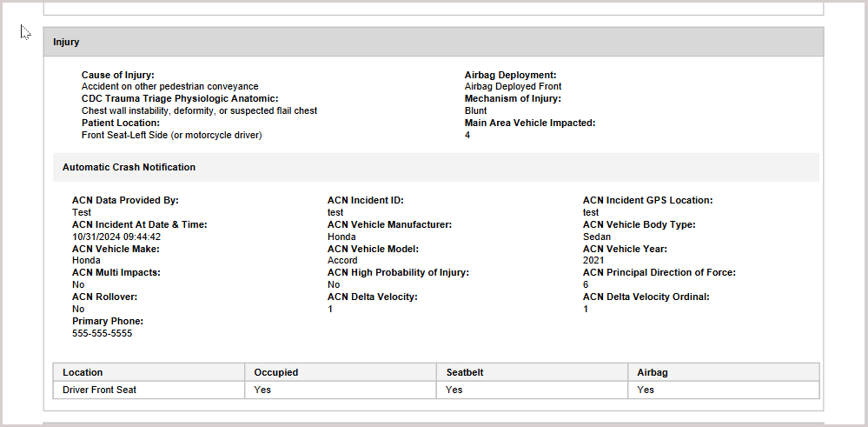Viewport: 868px width, 427px height.
Task: Click the Main Area Vehicle Impacted label
Action: 530,123
